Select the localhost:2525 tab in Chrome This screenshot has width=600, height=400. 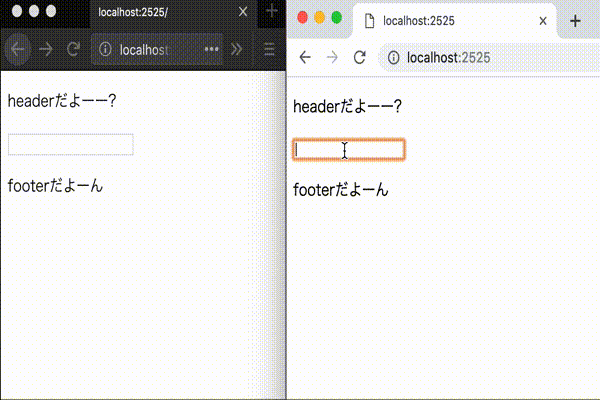(455, 21)
